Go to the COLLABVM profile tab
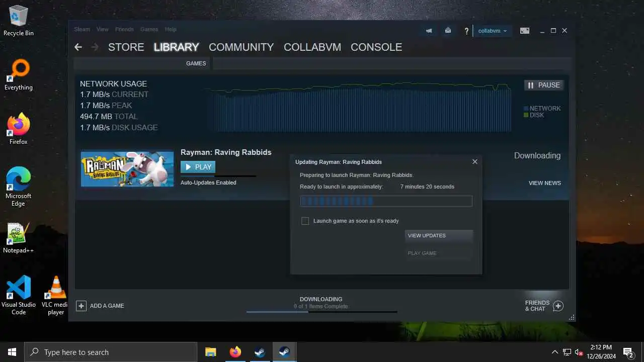The height and width of the screenshot is (362, 644). point(312,47)
